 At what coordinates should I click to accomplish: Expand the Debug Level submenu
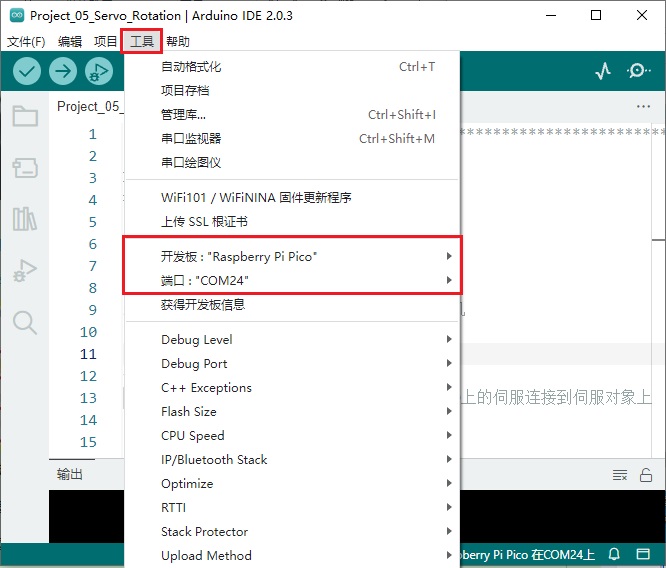pyautogui.click(x=293, y=339)
